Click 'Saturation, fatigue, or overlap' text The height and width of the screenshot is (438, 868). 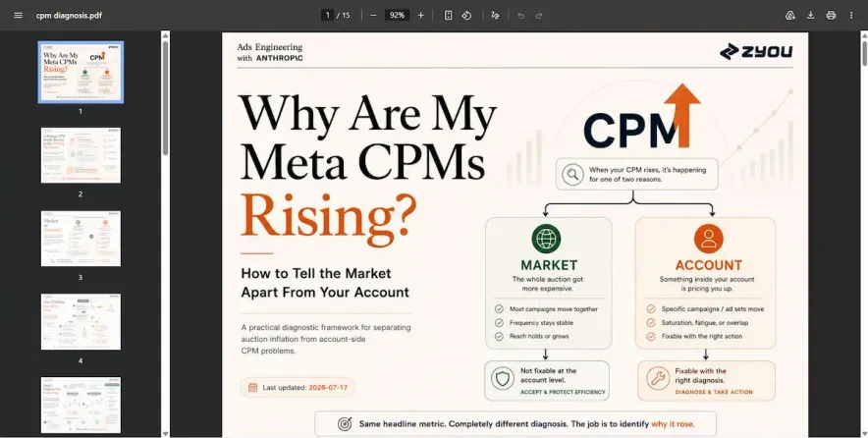(705, 323)
